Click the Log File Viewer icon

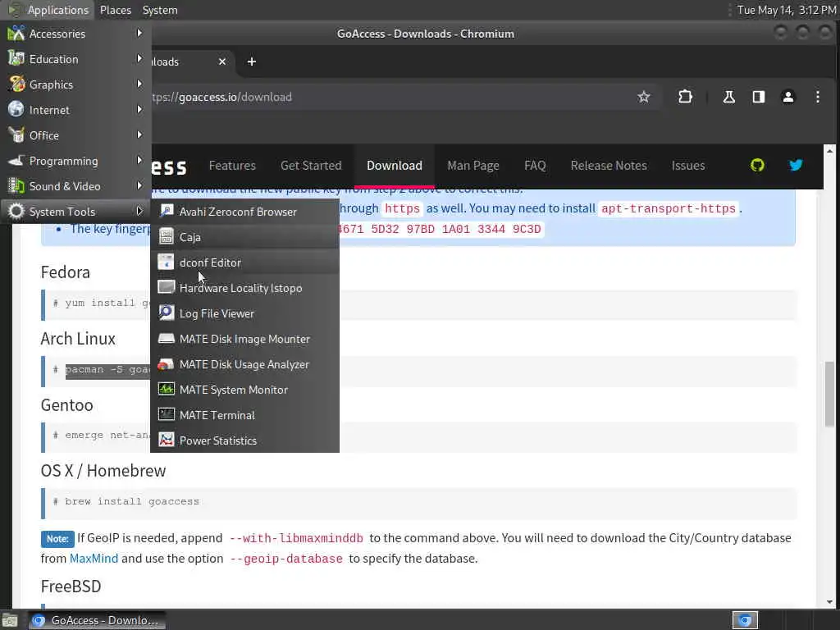[166, 313]
